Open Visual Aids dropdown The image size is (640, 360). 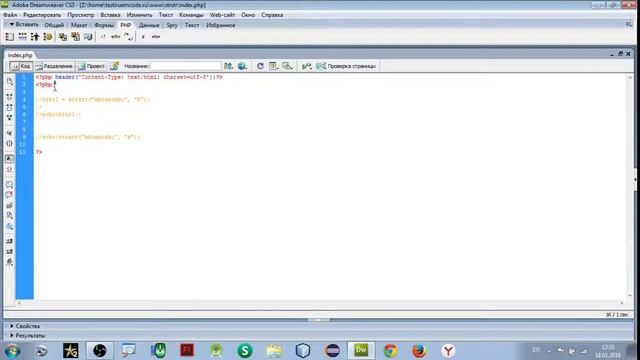tap(288, 66)
